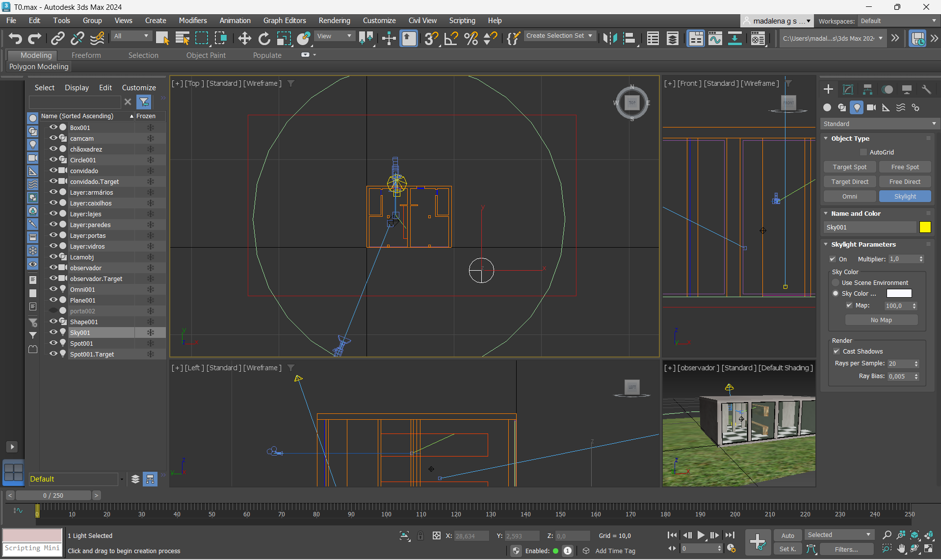This screenshot has width=941, height=560.
Task: Click the Mirror tool icon
Action: point(610,38)
